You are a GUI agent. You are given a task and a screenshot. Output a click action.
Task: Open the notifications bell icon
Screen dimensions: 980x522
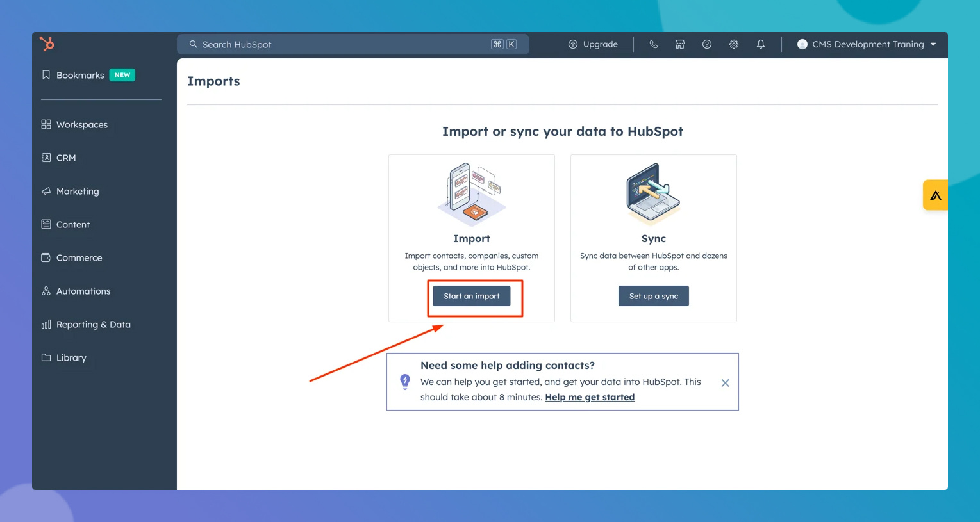click(x=761, y=44)
